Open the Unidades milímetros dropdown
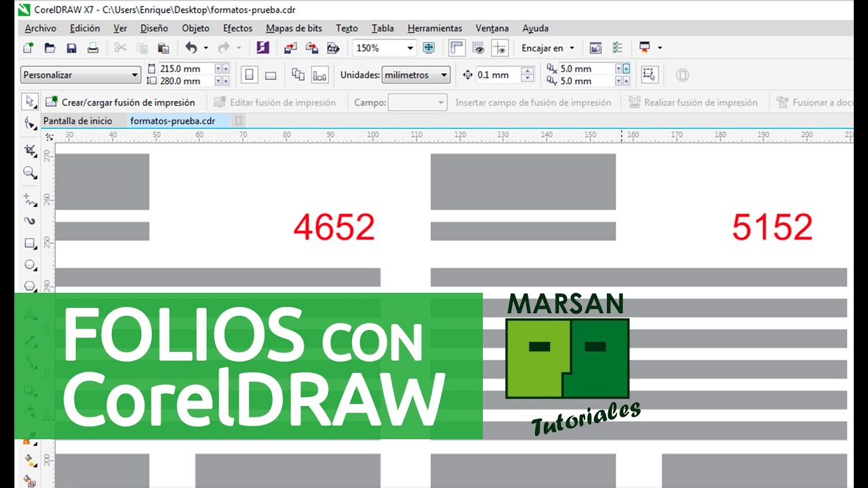The width and height of the screenshot is (868, 488). pyautogui.click(x=444, y=75)
